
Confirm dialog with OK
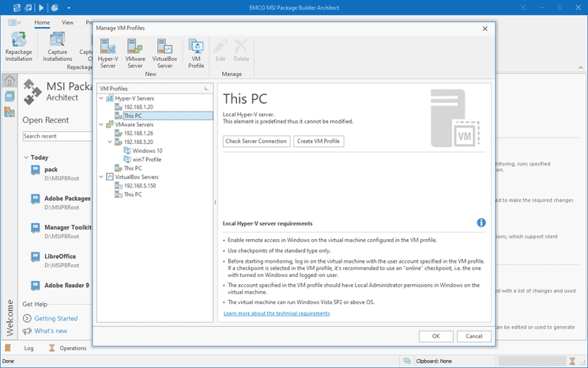435,336
